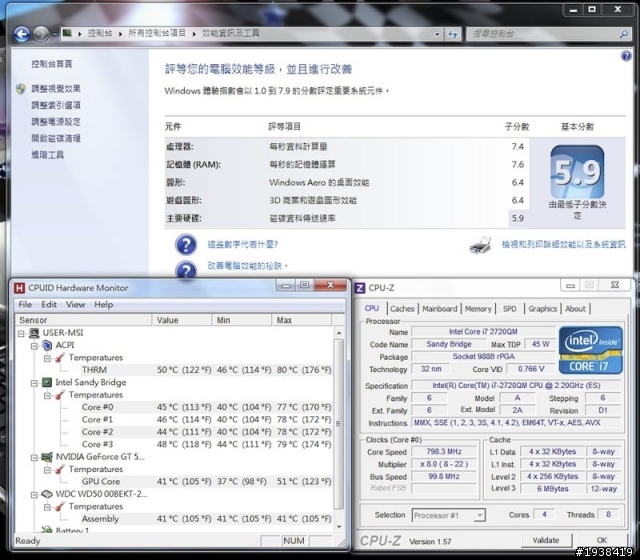Click the Back arrow in Control Panel
The width and height of the screenshot is (640, 560).
click(x=22, y=34)
